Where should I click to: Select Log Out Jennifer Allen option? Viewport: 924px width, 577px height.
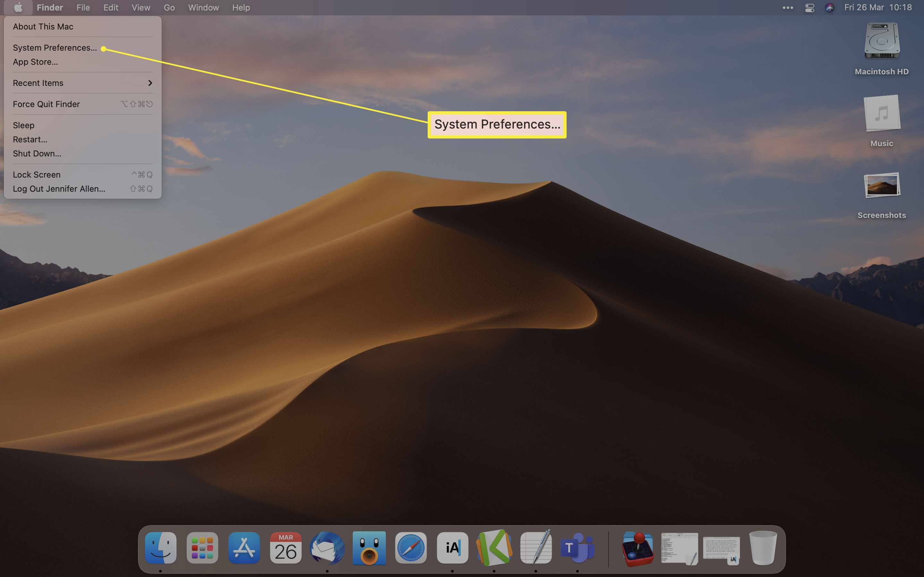[x=58, y=189]
